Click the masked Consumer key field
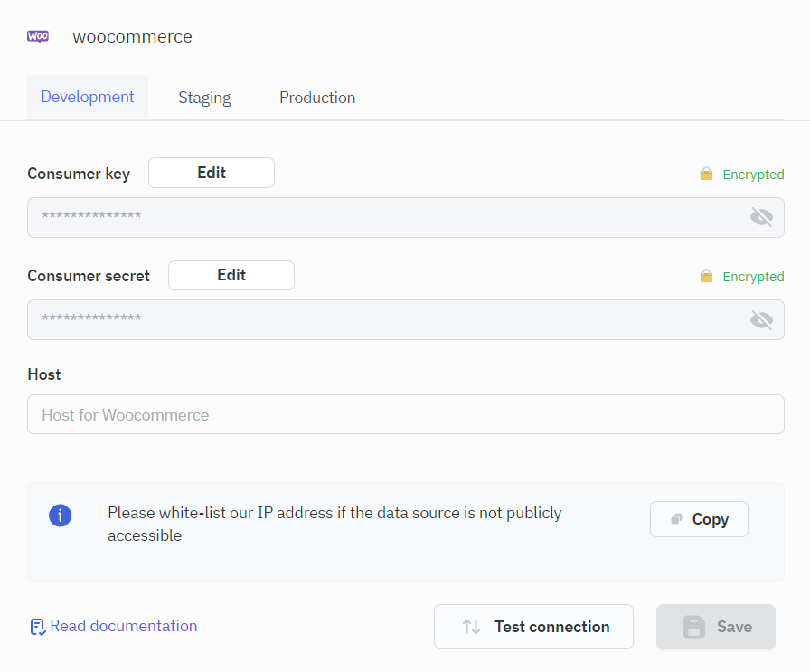Viewport: 810px width, 672px height. point(380,217)
